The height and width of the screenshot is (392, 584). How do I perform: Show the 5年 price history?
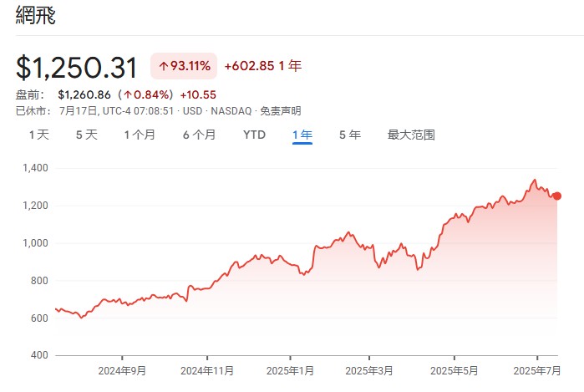[x=350, y=135]
